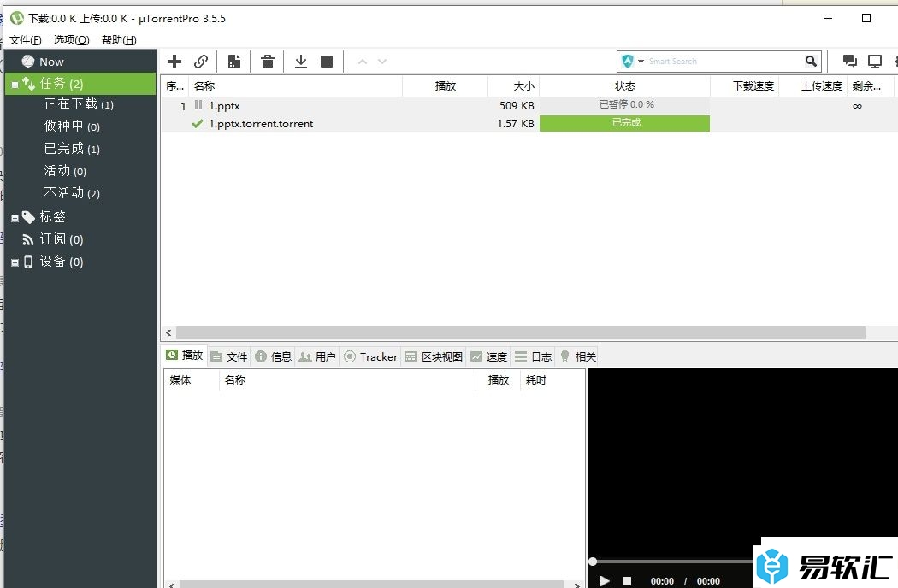
Task: Click the 已暂停 0.0 % status bar
Action: [625, 105]
